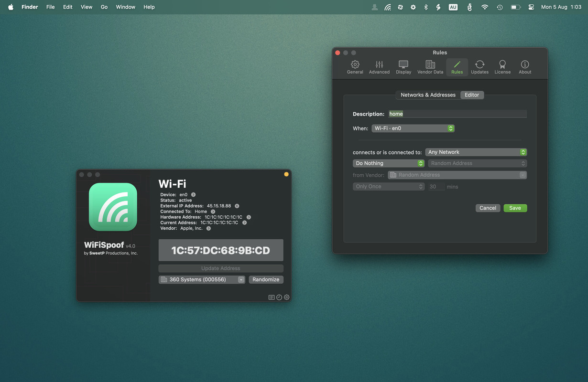Open the battery status menu

[x=515, y=7]
